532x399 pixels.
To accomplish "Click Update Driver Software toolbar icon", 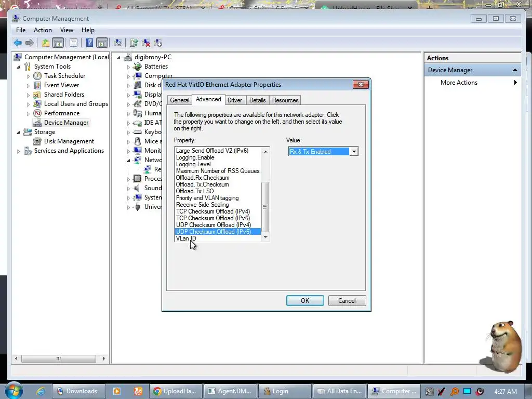I will [134, 43].
